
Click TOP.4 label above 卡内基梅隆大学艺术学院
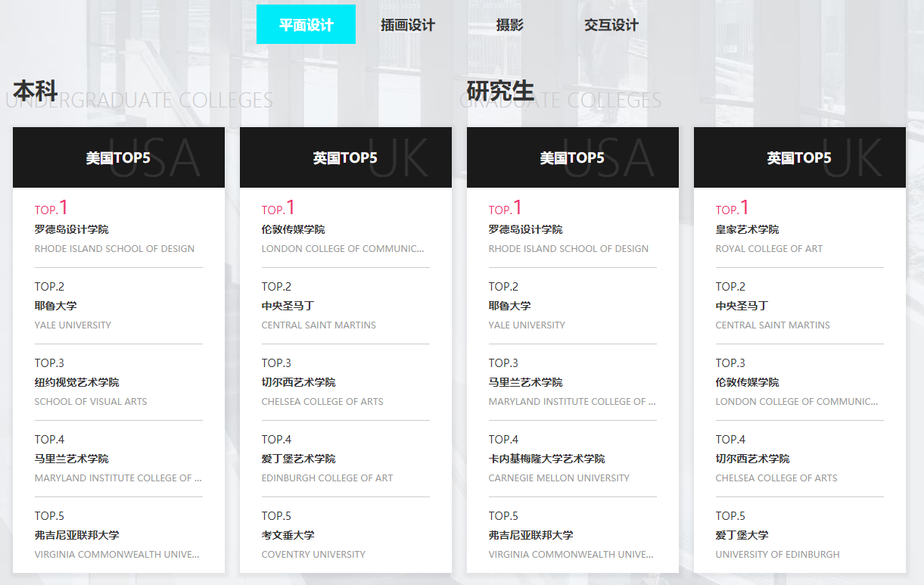(x=503, y=440)
